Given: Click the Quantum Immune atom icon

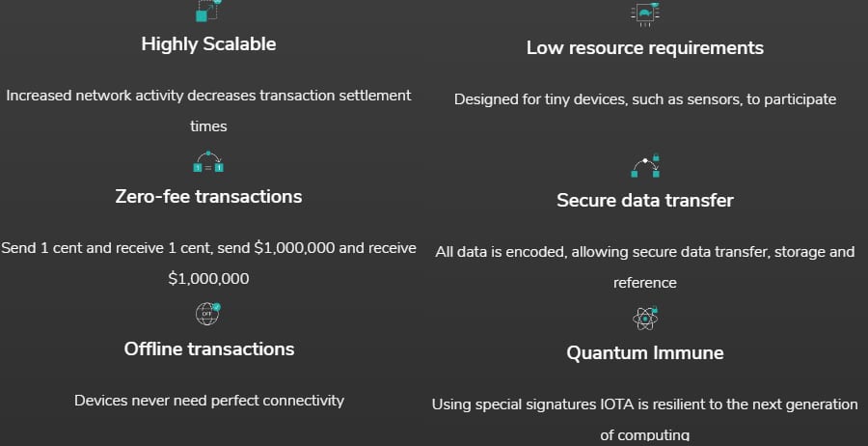Looking at the screenshot, I should [x=644, y=317].
